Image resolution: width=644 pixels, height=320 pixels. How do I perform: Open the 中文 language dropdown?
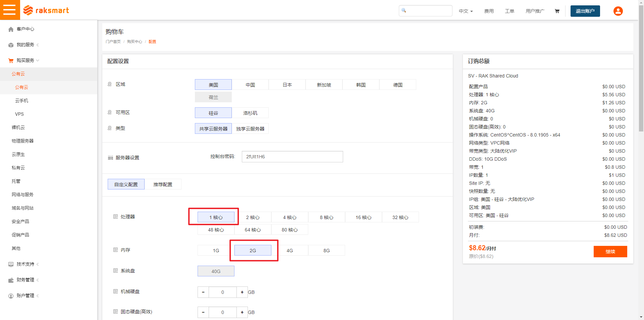pyautogui.click(x=466, y=11)
